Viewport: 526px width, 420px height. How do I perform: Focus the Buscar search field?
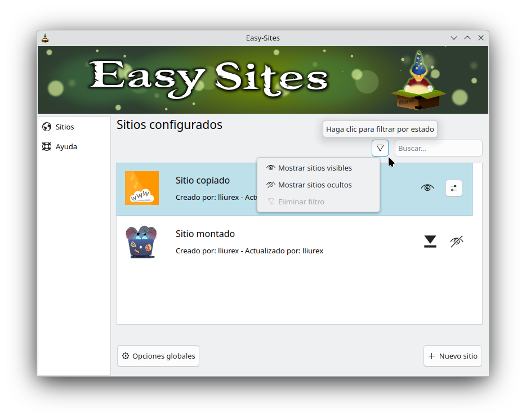click(438, 148)
